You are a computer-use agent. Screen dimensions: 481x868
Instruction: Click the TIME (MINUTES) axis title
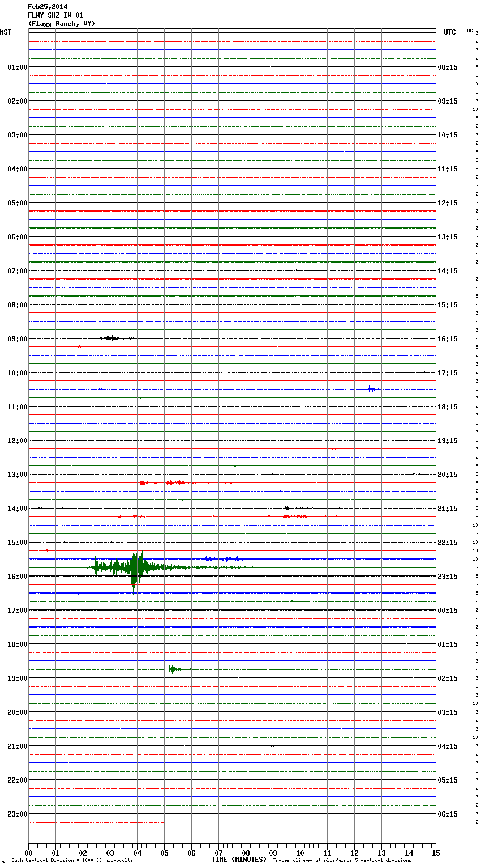click(239, 860)
